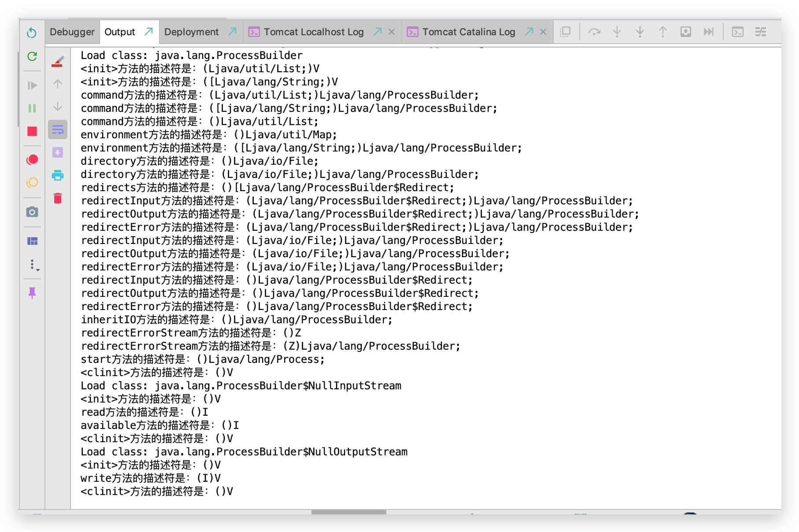Viewport: 799px width, 532px height.
Task: Stop the server with red square
Action: (x=32, y=131)
